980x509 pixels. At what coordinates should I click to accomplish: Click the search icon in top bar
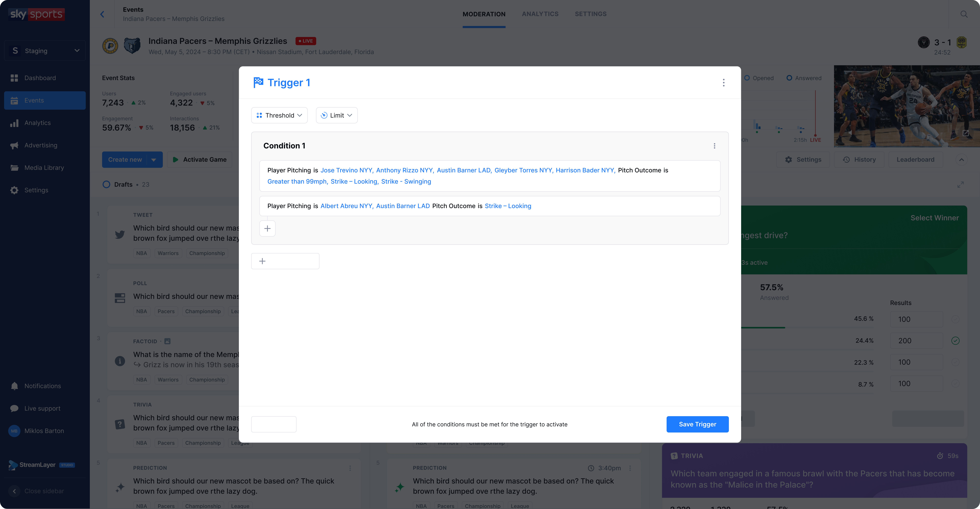pyautogui.click(x=964, y=14)
